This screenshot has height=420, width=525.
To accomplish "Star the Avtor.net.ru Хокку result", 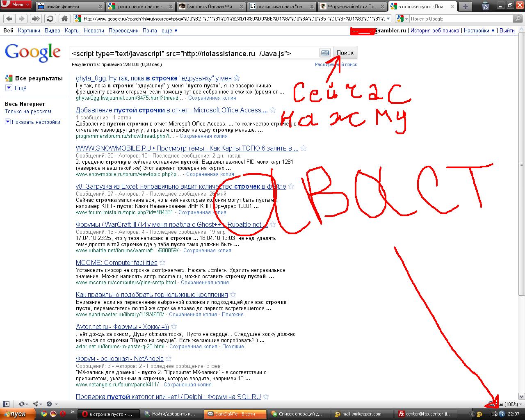I will (174, 327).
